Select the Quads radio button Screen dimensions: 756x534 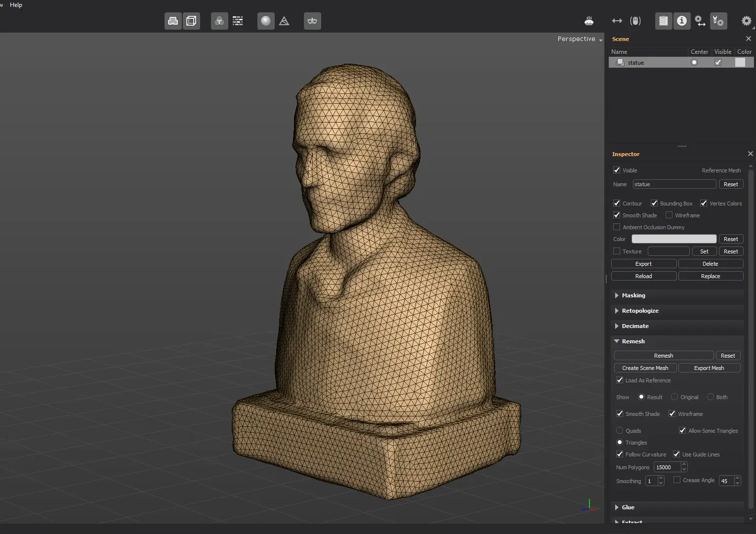coord(620,430)
